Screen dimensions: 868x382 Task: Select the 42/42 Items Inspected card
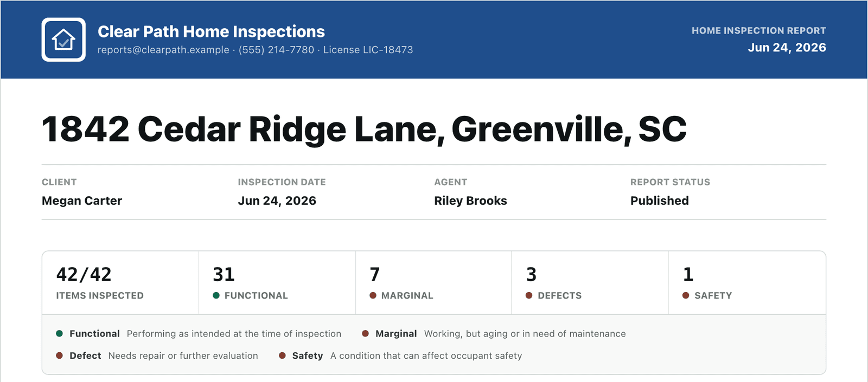120,283
